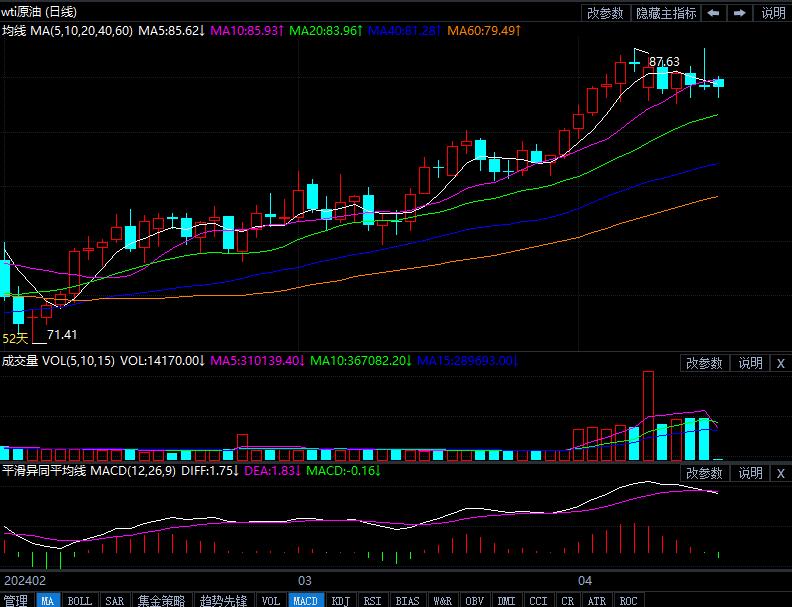Image resolution: width=792 pixels, height=607 pixels.
Task: Select the W&R indicator tab
Action: (x=443, y=600)
